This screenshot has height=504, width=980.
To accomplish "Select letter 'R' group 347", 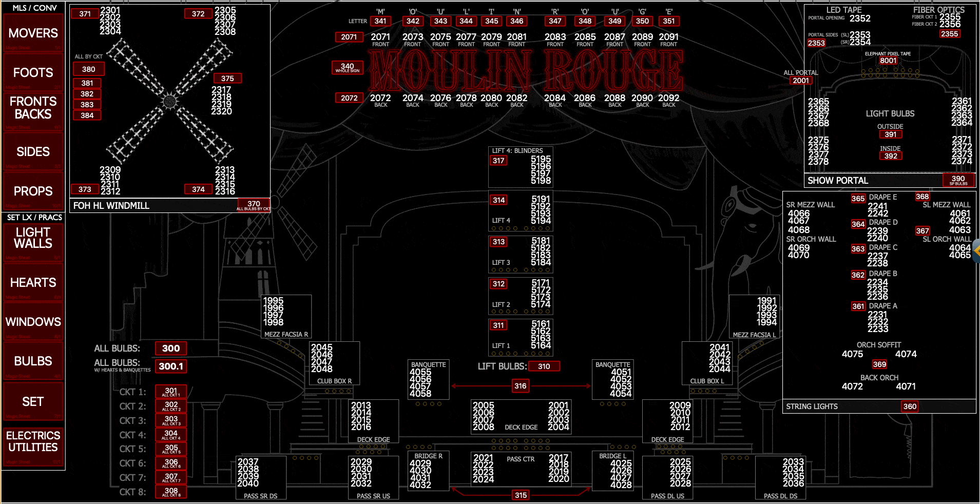I will coord(555,21).
